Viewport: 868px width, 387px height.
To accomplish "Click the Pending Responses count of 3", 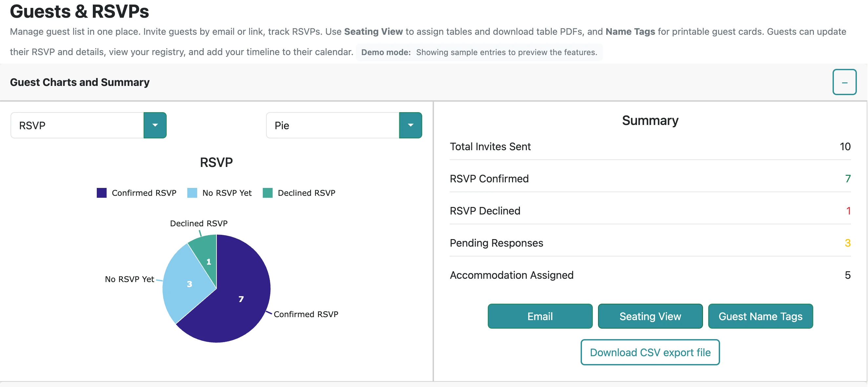I will [847, 243].
